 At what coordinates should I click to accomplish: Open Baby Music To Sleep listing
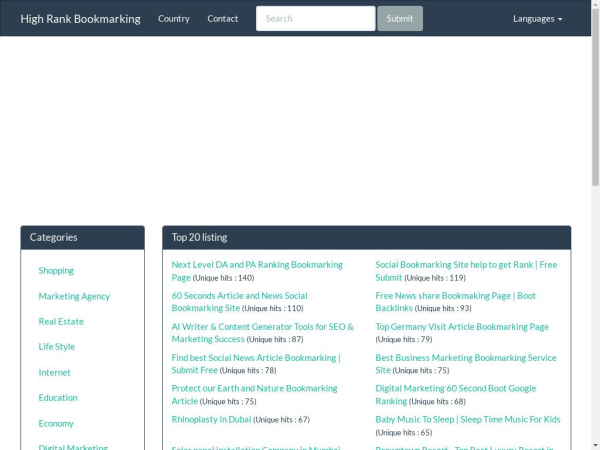click(x=467, y=419)
